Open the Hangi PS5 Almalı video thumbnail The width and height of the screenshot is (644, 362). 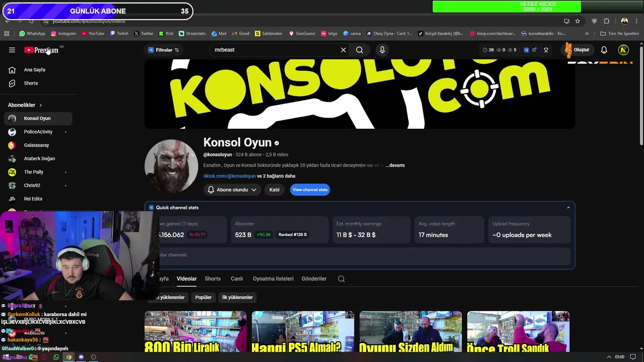tap(303, 332)
